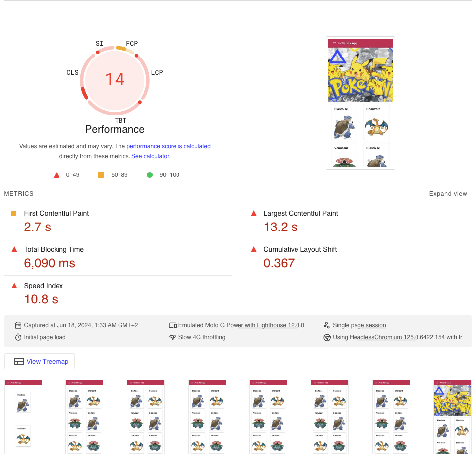Image resolution: width=476 pixels, height=460 pixels.
Task: Click the Chromium icon beside Using HeadlessChromium
Action: 327,338
